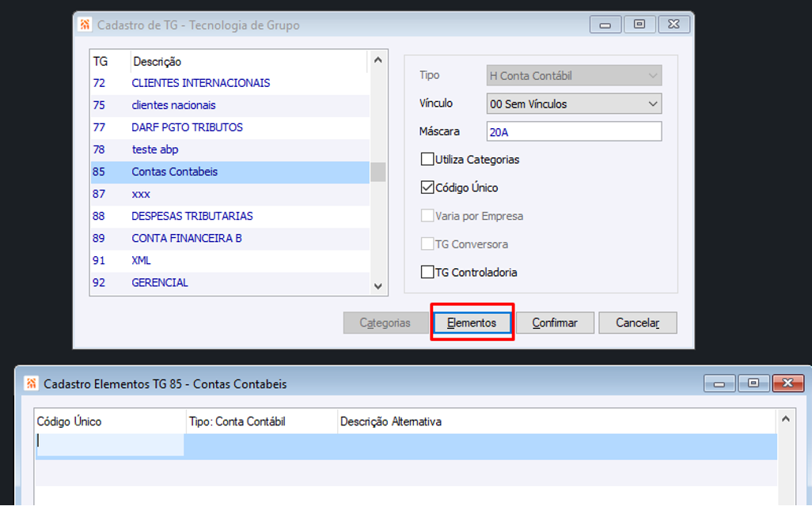The image size is (812, 510).
Task: Maximize the Cadastro de TG window
Action: point(639,25)
